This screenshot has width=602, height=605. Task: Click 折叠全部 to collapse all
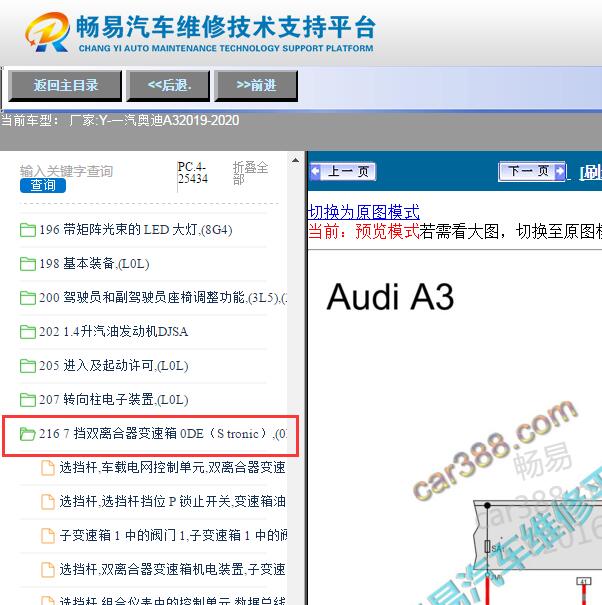(x=250, y=173)
